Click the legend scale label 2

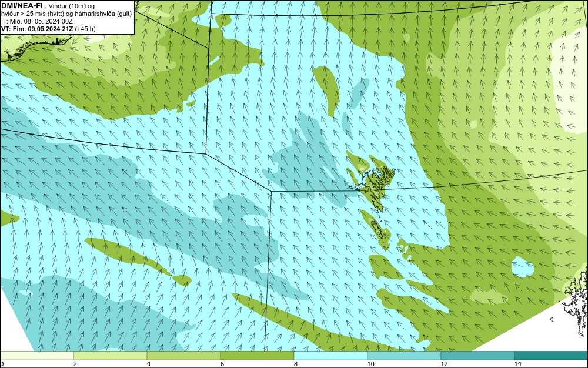point(75,364)
